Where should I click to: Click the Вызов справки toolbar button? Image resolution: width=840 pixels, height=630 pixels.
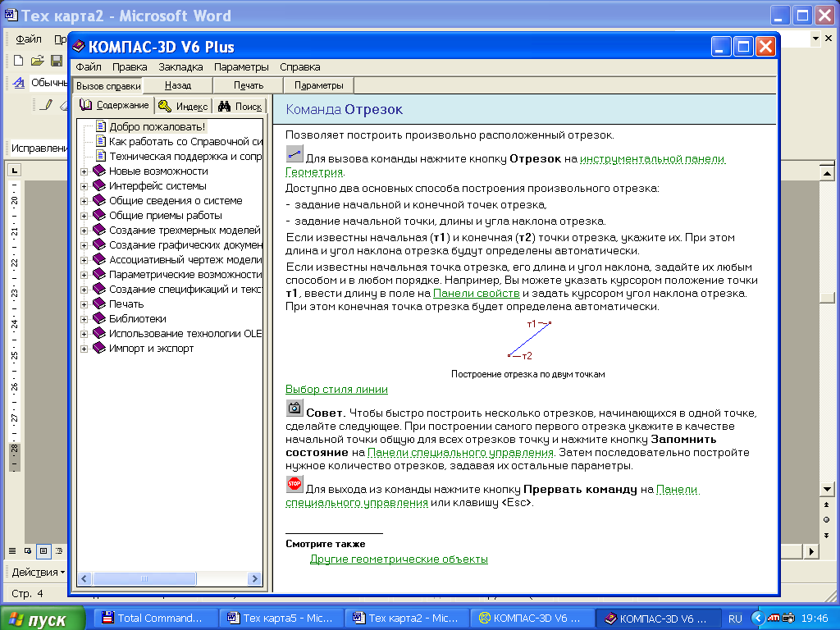(108, 85)
